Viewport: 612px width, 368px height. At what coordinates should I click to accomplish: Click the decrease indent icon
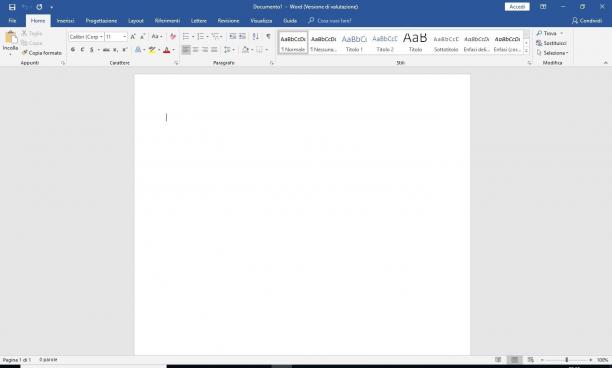point(233,37)
